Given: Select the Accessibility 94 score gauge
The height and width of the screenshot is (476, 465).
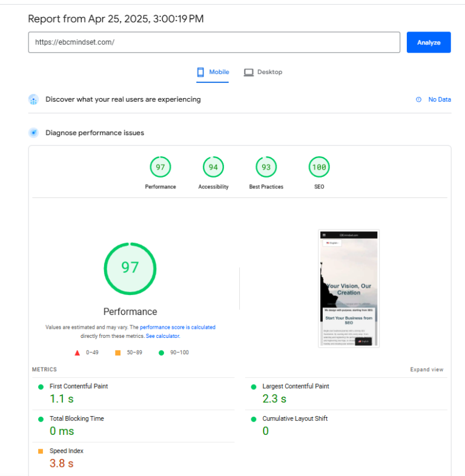Looking at the screenshot, I should (213, 167).
